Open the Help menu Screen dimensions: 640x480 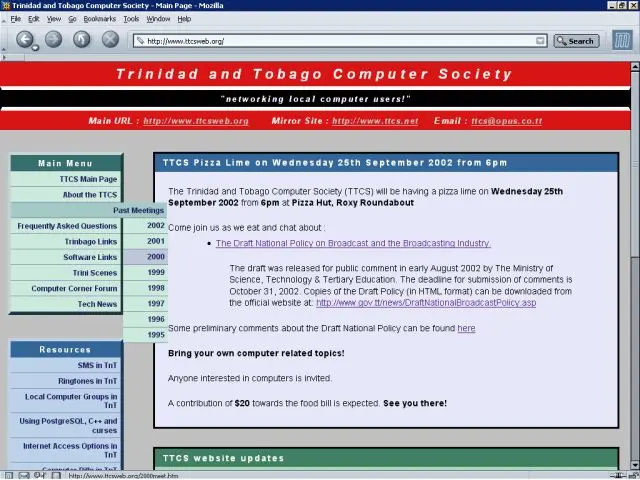coord(184,19)
